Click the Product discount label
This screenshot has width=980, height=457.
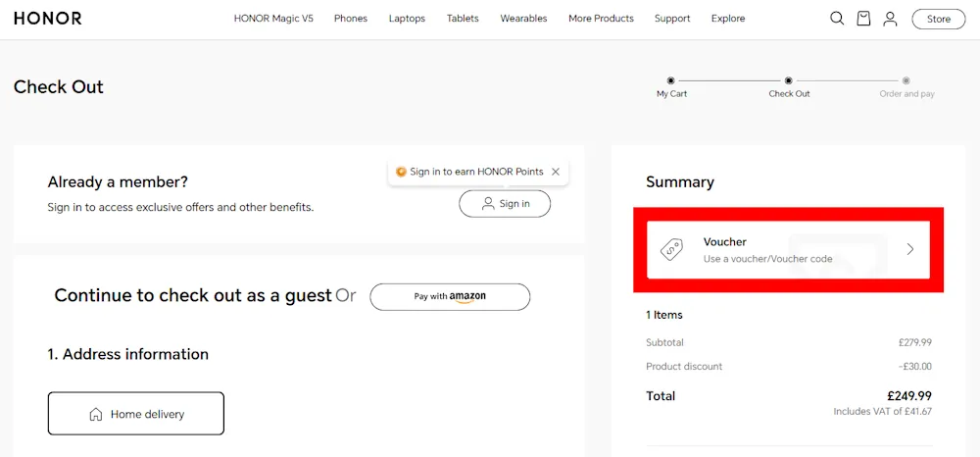click(684, 367)
